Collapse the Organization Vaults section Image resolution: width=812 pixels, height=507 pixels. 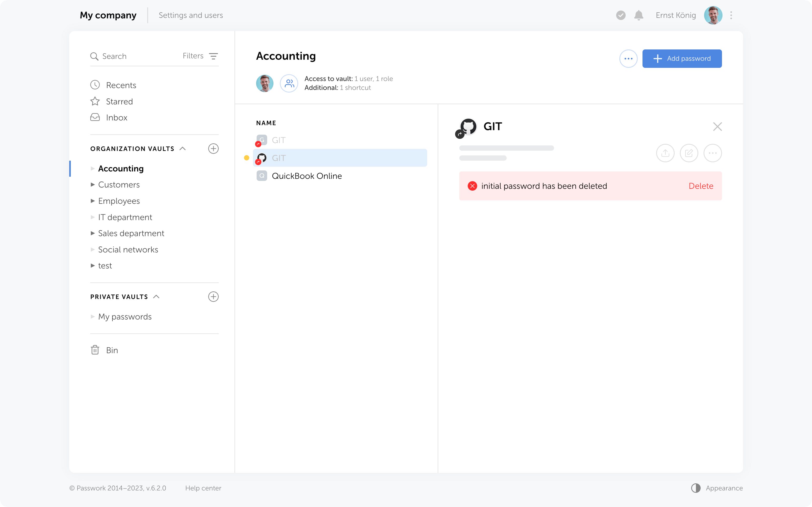coord(182,149)
